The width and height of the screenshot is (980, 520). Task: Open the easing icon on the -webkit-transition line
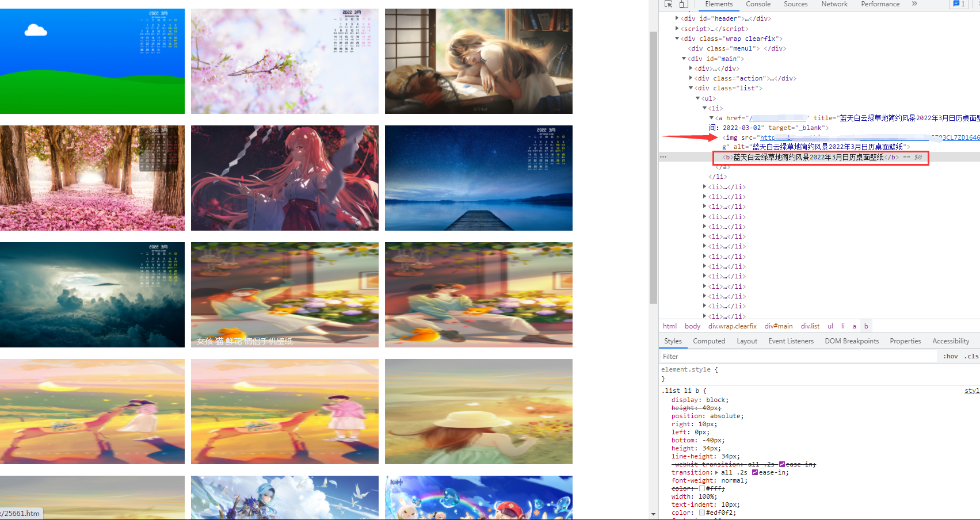coord(782,464)
